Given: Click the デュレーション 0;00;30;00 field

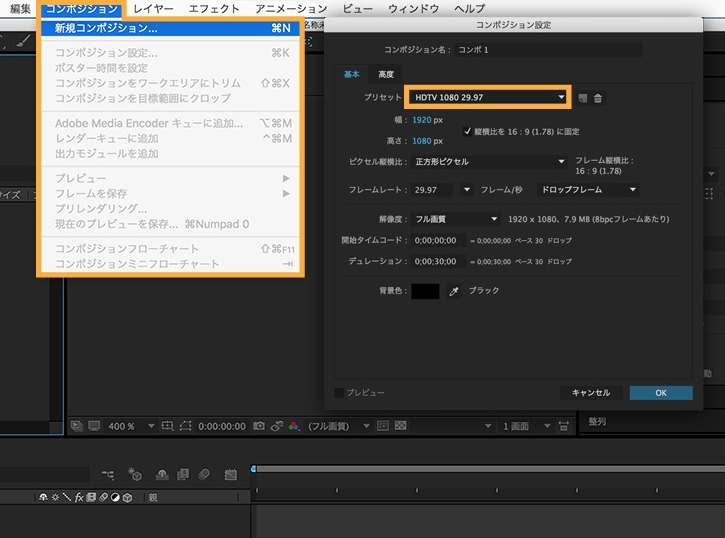Looking at the screenshot, I should coord(438,262).
